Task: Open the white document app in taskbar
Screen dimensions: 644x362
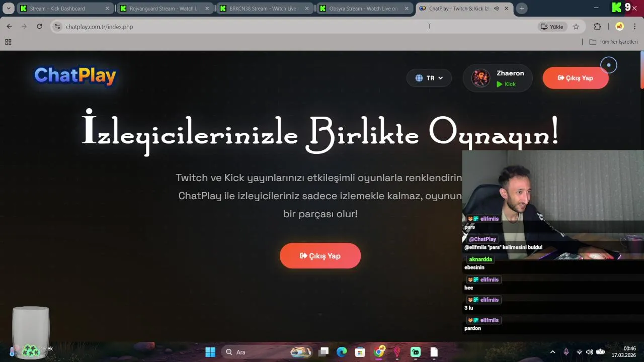Action: click(434, 352)
